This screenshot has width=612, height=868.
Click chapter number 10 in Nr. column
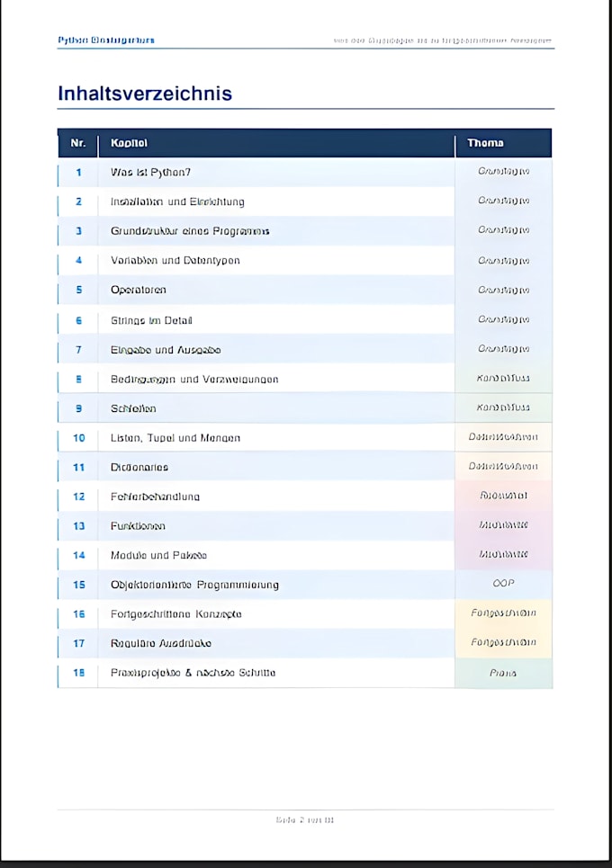pos(78,438)
